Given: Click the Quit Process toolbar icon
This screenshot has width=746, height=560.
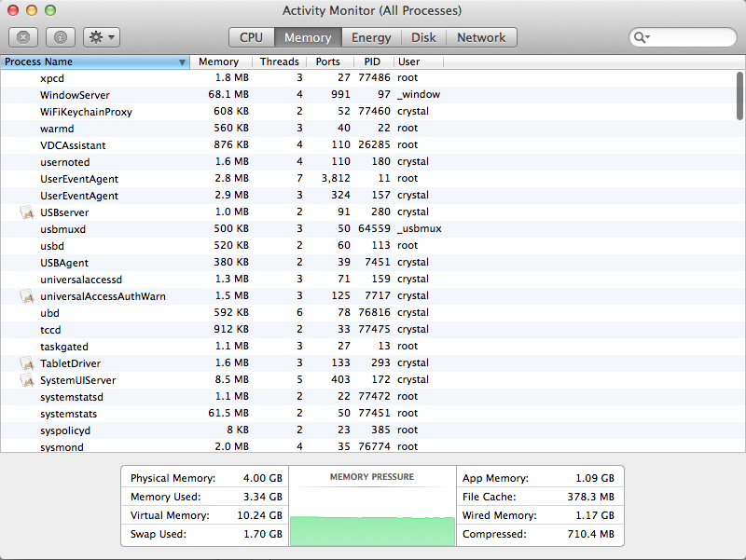Looking at the screenshot, I should [22, 37].
